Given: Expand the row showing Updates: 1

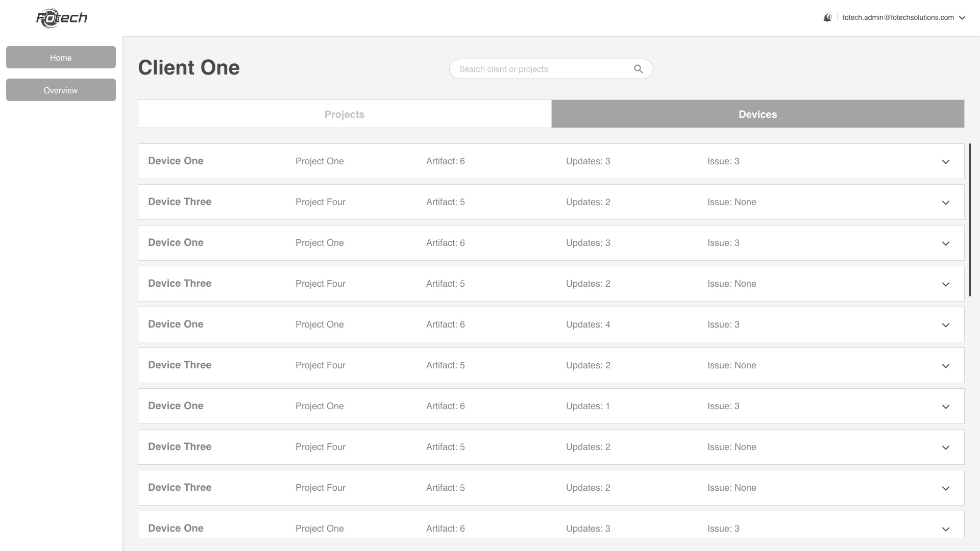Looking at the screenshot, I should click(x=945, y=407).
